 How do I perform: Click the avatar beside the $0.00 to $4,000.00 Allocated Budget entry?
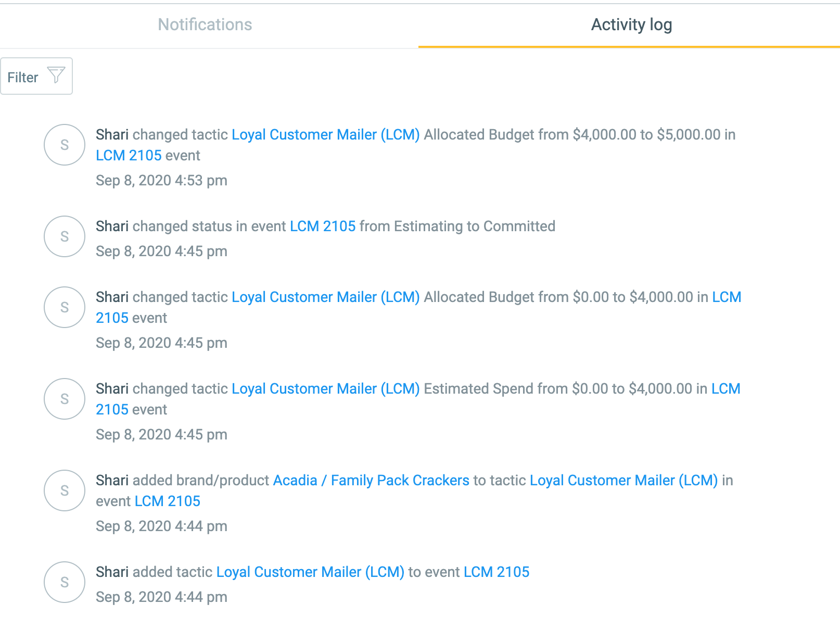65,307
